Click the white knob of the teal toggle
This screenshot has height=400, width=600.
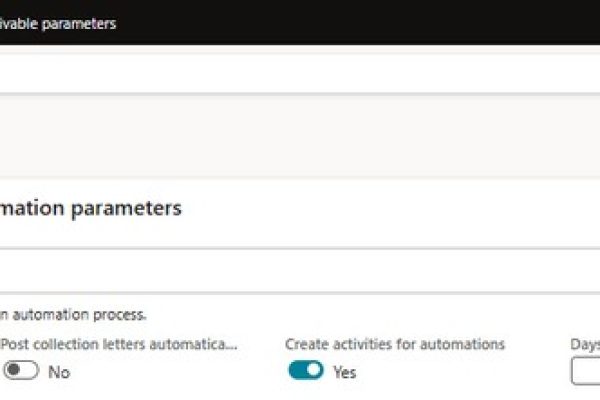pos(314,371)
